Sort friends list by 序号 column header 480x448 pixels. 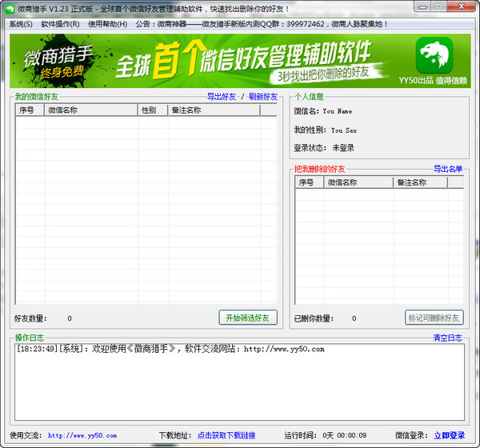[30, 110]
